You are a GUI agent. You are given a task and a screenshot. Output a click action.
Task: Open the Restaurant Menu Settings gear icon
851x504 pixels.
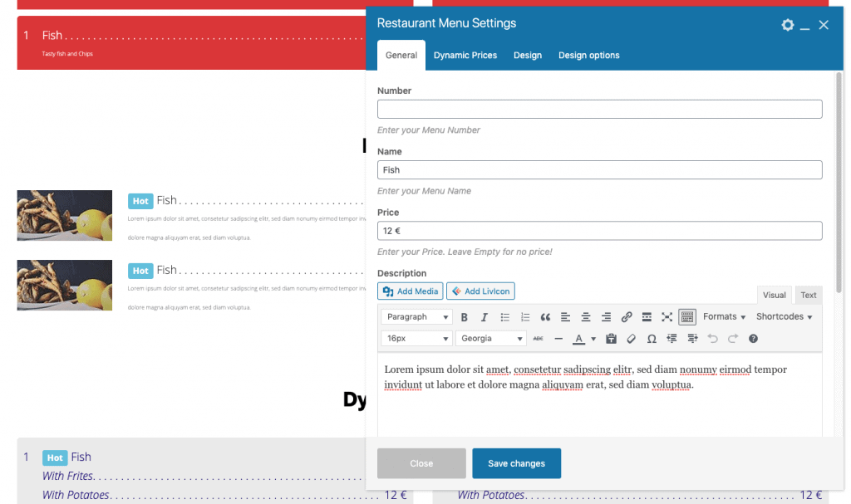click(787, 25)
